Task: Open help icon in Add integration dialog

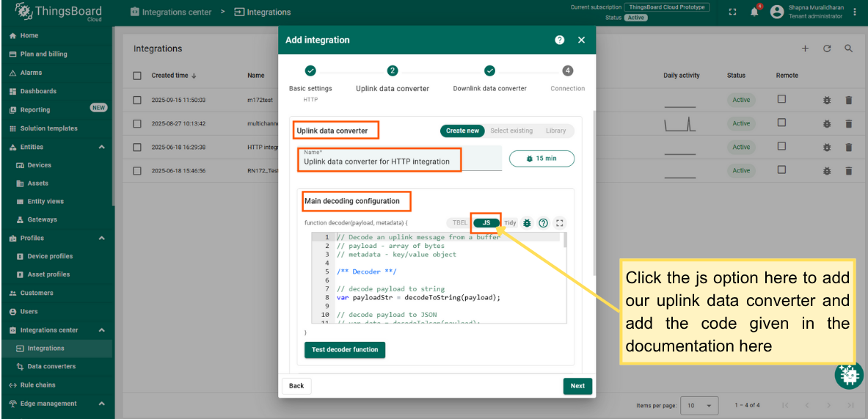Action: click(x=560, y=40)
